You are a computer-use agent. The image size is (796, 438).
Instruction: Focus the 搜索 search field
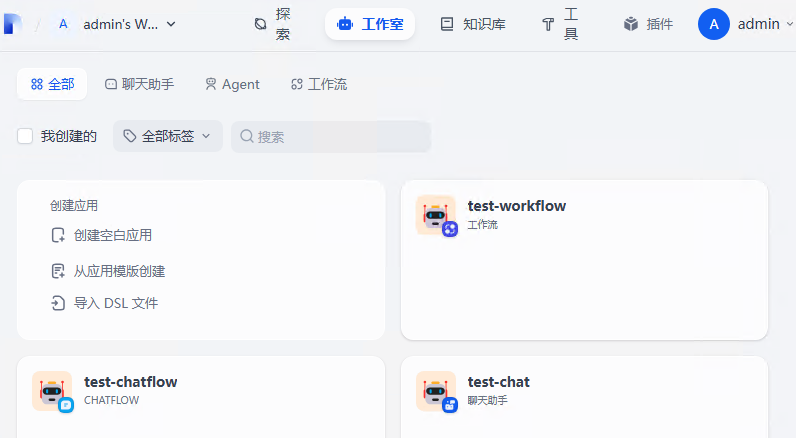click(x=331, y=137)
